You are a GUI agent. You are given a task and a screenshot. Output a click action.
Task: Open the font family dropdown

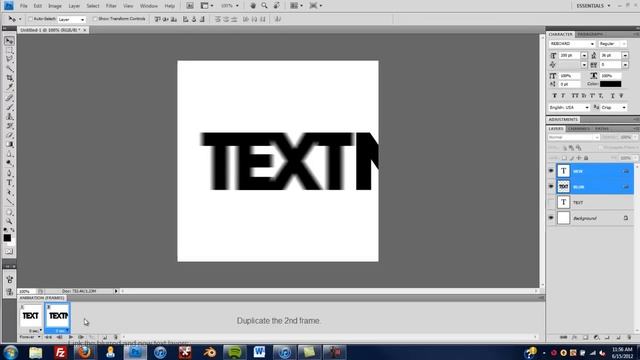point(572,44)
